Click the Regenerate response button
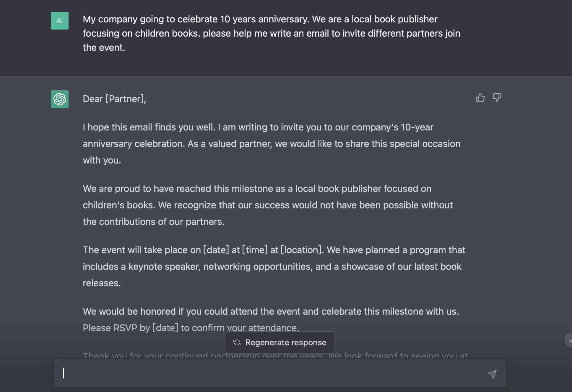This screenshot has width=572, height=392. (280, 342)
